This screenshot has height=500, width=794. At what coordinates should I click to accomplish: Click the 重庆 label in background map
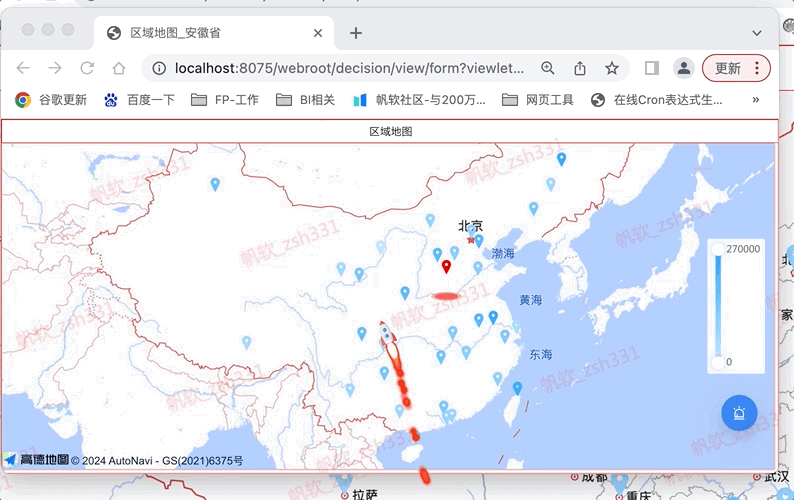pyautogui.click(x=638, y=496)
